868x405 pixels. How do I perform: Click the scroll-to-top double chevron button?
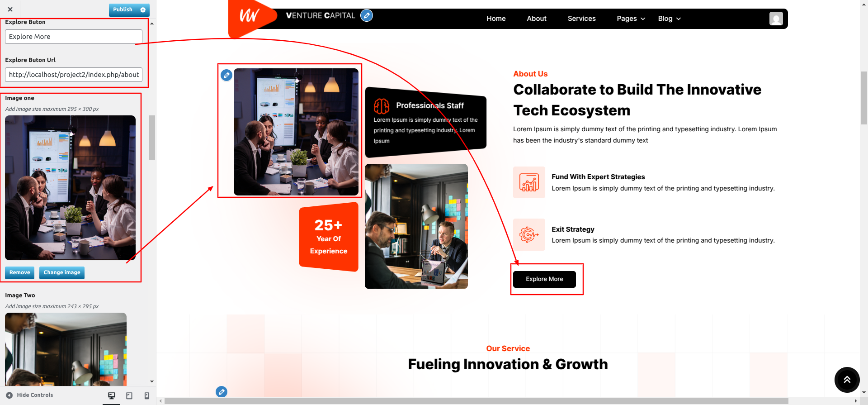coord(847,380)
